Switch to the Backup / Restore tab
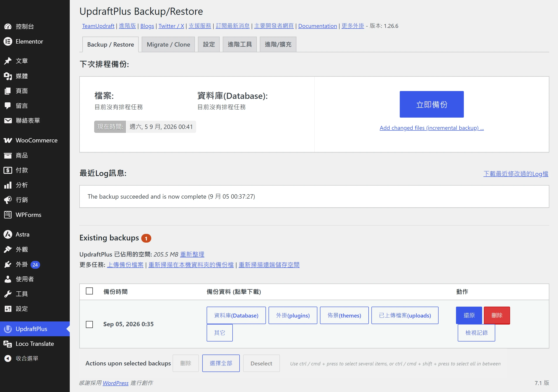Viewport: 558px width, 392px height. (x=111, y=44)
